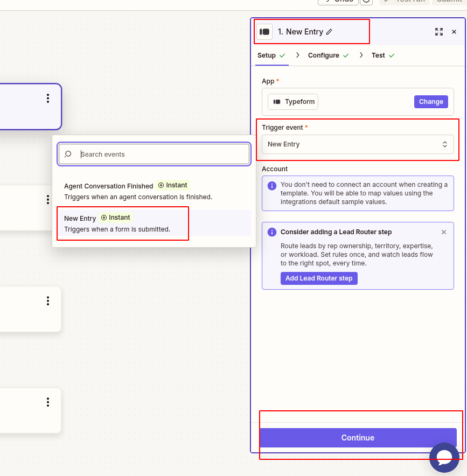The width and height of the screenshot is (467, 476).
Task: Click the Typeform badge in the App field
Action: coord(292,101)
